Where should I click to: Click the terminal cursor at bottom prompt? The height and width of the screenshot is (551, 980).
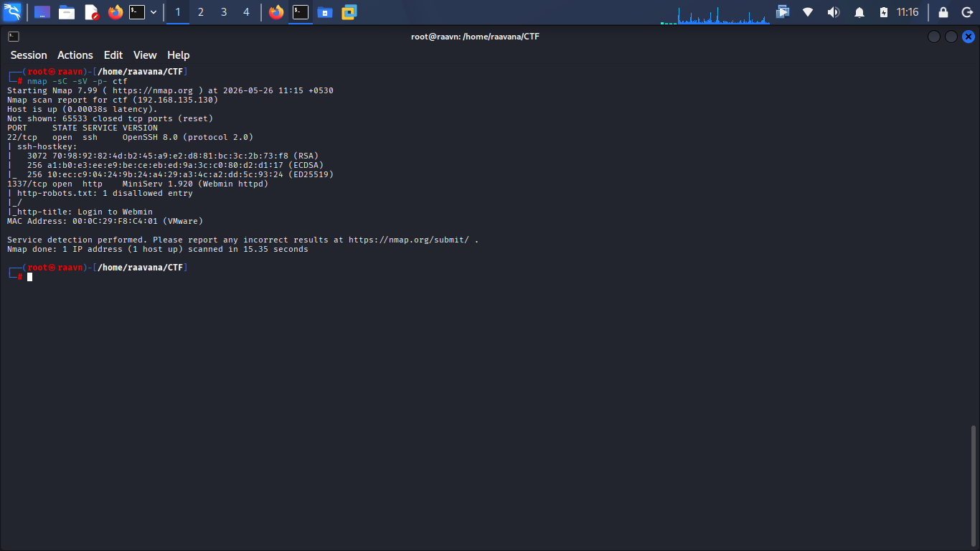point(30,277)
